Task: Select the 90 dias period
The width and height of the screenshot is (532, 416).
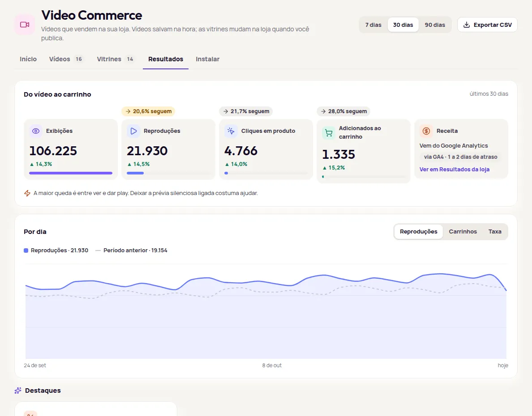Action: pyautogui.click(x=435, y=25)
